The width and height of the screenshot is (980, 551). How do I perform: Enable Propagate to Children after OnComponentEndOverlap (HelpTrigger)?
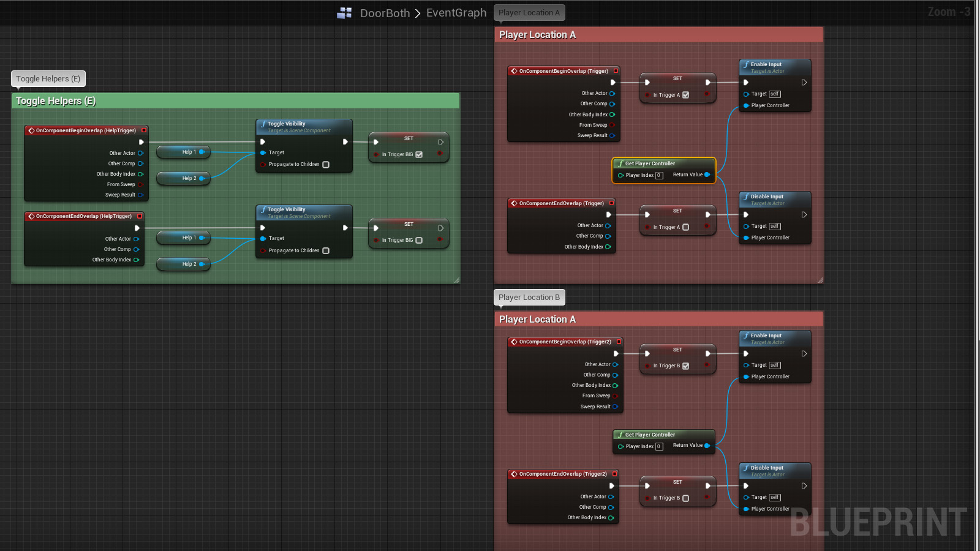coord(326,250)
